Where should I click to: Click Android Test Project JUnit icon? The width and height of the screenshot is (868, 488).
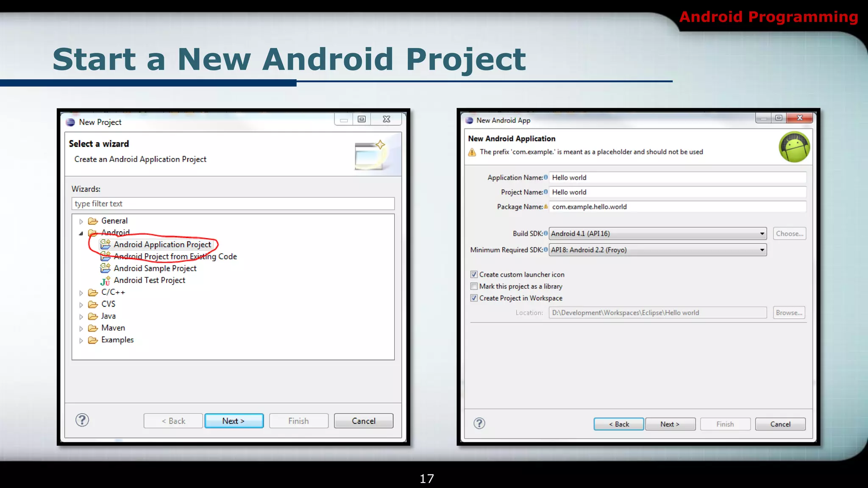[105, 280]
